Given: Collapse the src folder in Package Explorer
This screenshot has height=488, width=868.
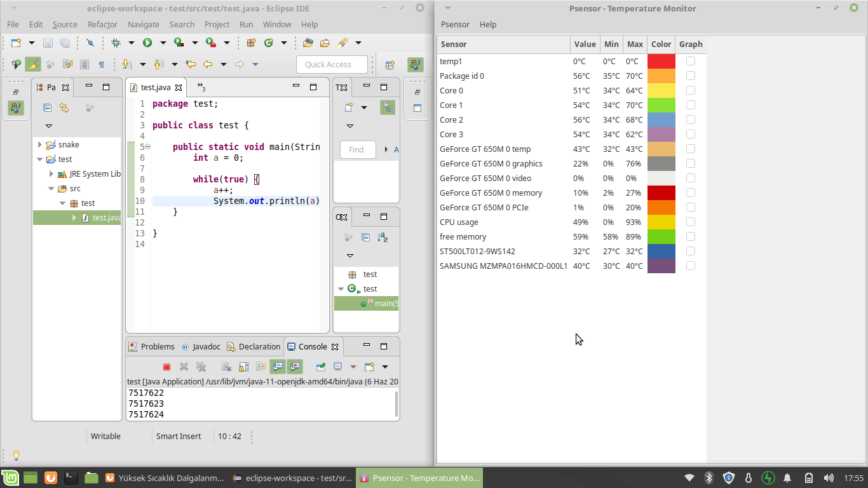Looking at the screenshot, I should point(51,189).
